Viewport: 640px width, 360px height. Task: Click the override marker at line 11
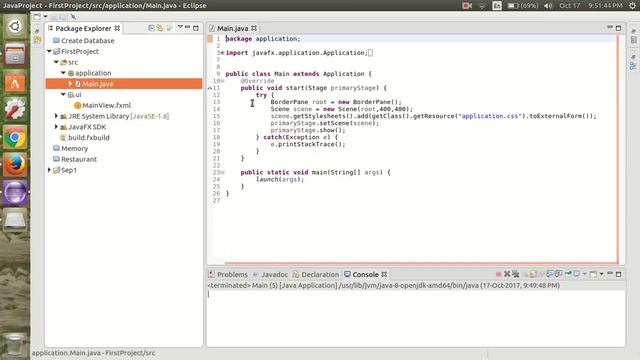click(x=210, y=88)
